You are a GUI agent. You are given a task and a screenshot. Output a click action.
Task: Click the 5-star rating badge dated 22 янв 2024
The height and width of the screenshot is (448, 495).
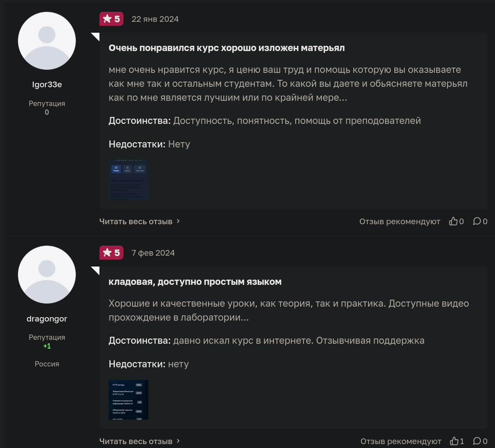pyautogui.click(x=111, y=19)
